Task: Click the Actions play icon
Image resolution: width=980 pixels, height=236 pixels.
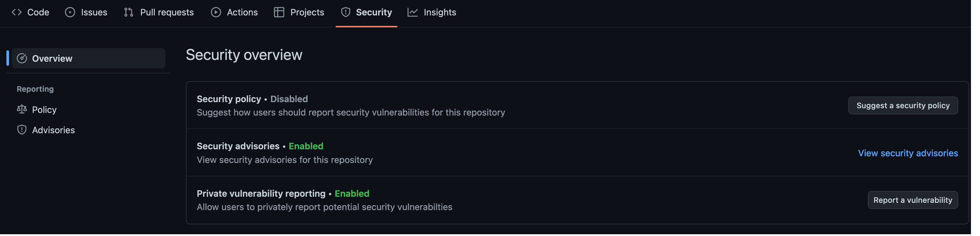Action: 216,12
